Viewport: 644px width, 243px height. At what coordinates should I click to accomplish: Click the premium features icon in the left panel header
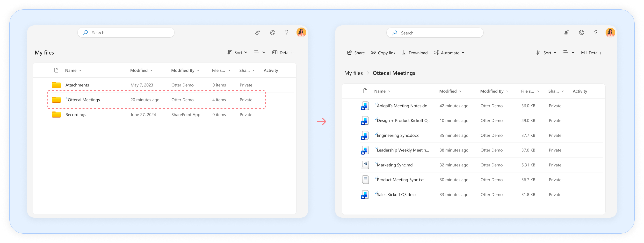click(258, 33)
